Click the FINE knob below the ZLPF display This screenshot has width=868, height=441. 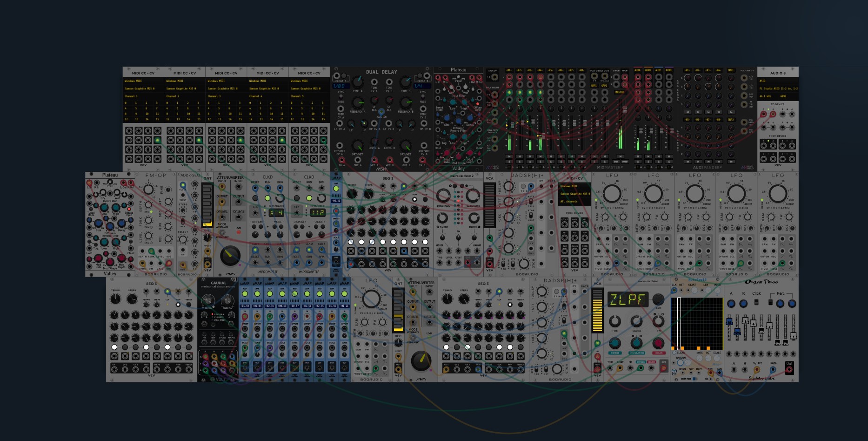point(615,321)
